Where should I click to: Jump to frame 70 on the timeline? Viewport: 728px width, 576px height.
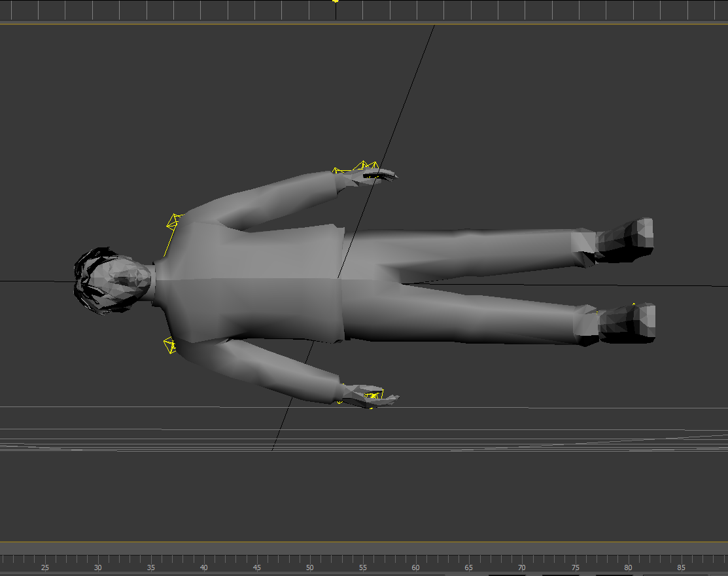pos(522,567)
